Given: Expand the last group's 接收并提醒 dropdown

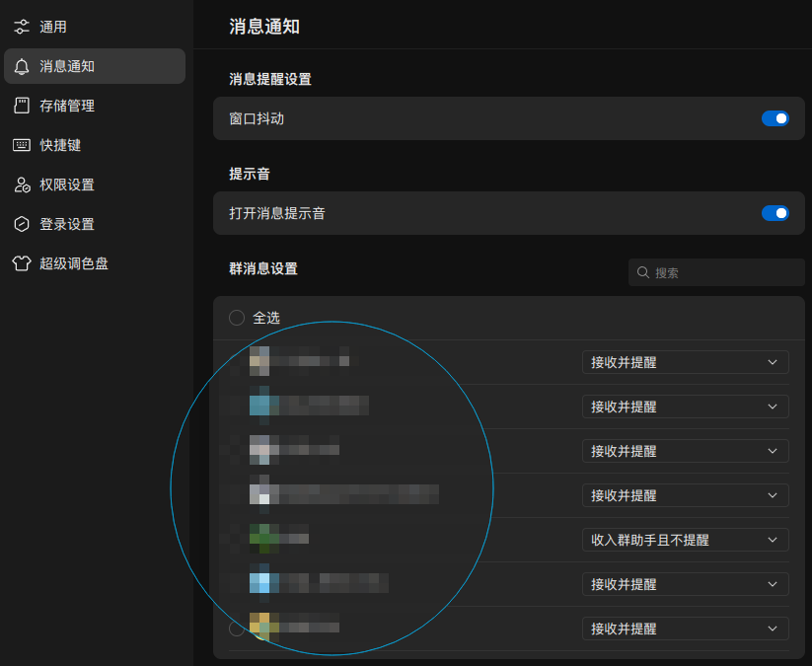Looking at the screenshot, I should [685, 629].
